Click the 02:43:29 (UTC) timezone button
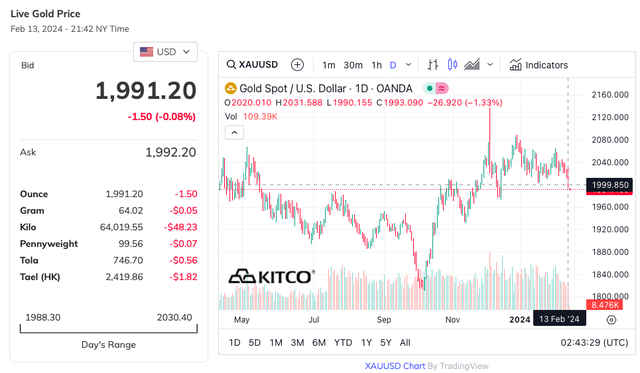The width and height of the screenshot is (640, 373). point(594,342)
